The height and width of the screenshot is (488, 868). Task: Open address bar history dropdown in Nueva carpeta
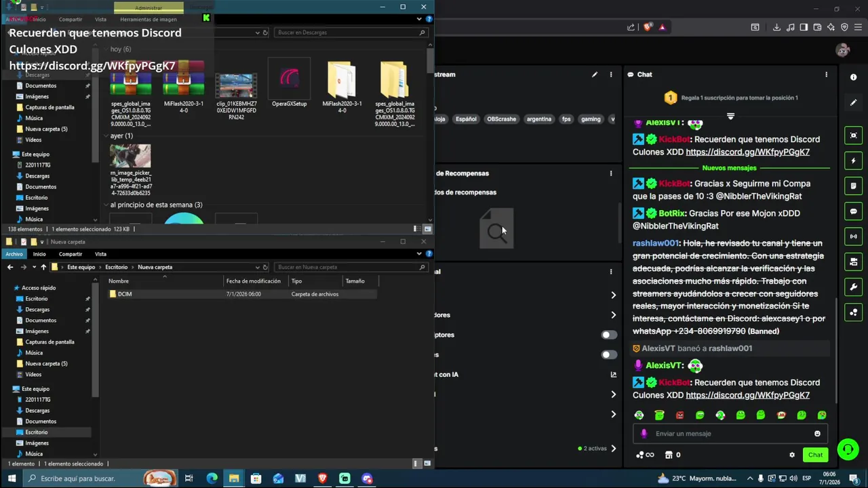pyautogui.click(x=257, y=267)
